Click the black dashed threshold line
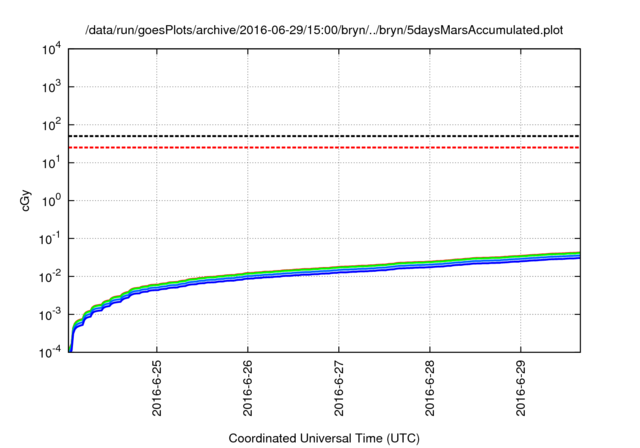640x448 pixels. (324, 136)
